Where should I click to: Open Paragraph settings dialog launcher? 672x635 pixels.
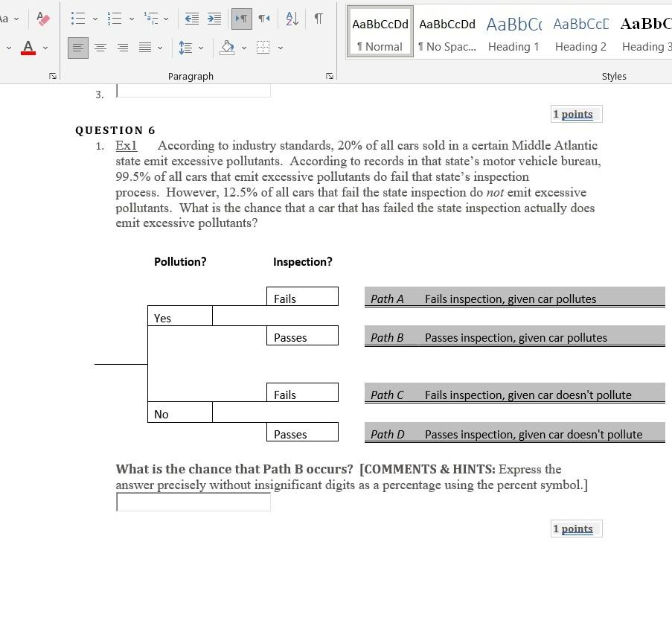(330, 77)
